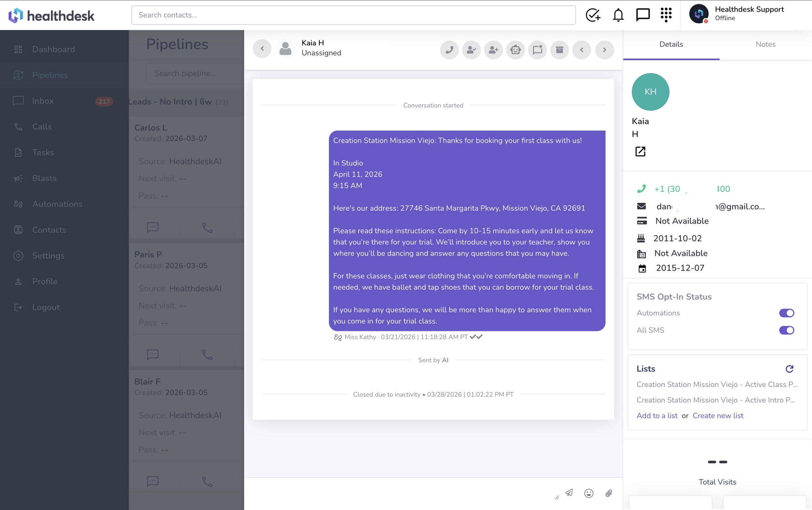This screenshot has width=812, height=510.
Task: Toggle the Automations SMS opt-in switch
Action: pos(786,313)
